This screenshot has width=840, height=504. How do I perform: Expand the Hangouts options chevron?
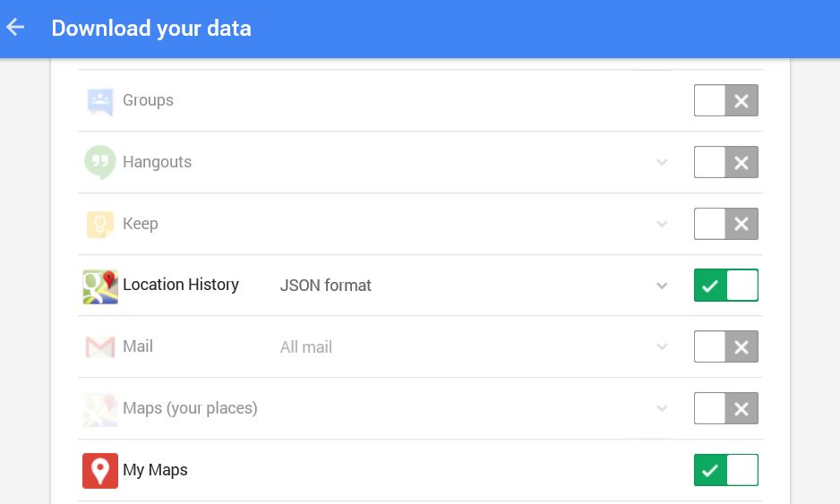pyautogui.click(x=662, y=162)
